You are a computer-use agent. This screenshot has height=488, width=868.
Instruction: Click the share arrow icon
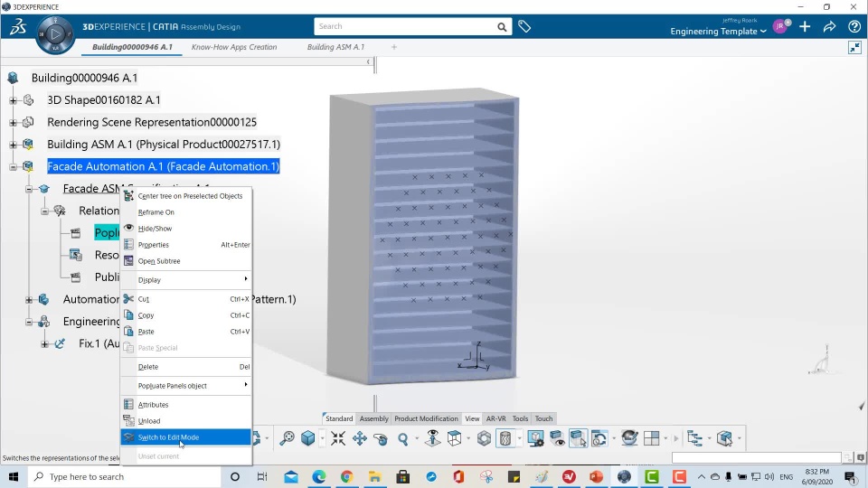(829, 26)
